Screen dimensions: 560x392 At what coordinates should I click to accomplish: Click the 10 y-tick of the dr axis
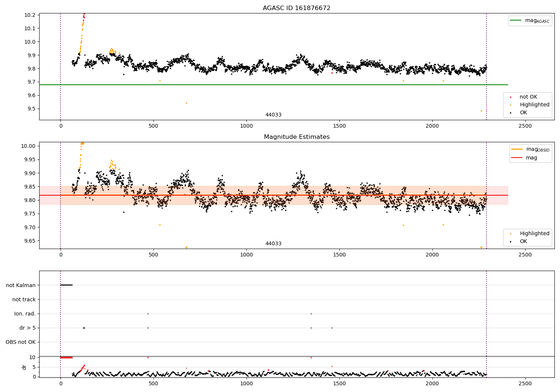pyautogui.click(x=33, y=357)
